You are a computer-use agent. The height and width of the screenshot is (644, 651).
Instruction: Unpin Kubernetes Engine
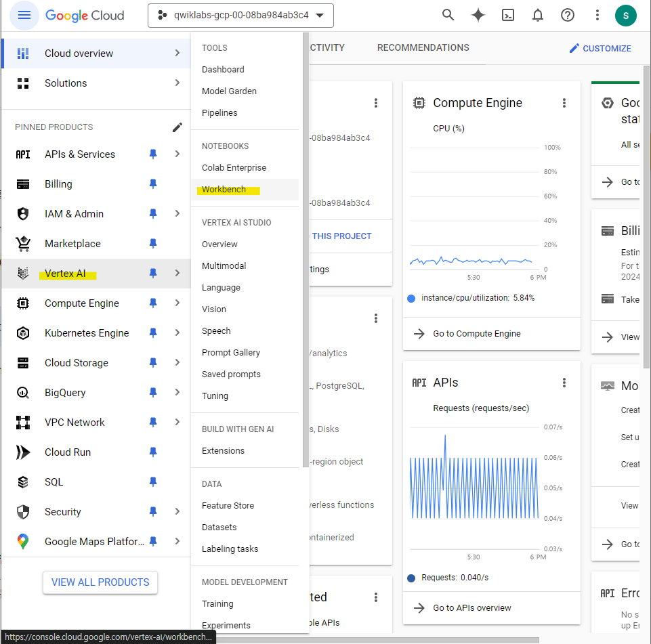(153, 332)
